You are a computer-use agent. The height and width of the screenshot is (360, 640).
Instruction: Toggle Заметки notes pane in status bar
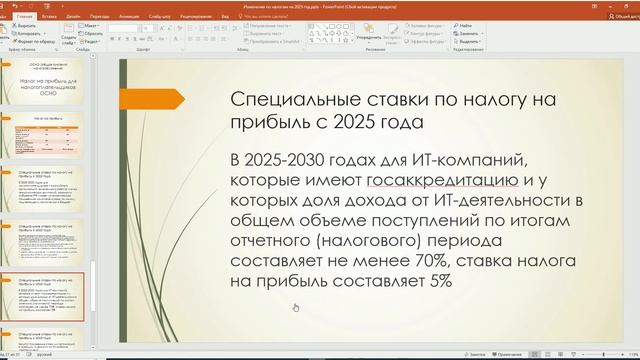(475, 354)
